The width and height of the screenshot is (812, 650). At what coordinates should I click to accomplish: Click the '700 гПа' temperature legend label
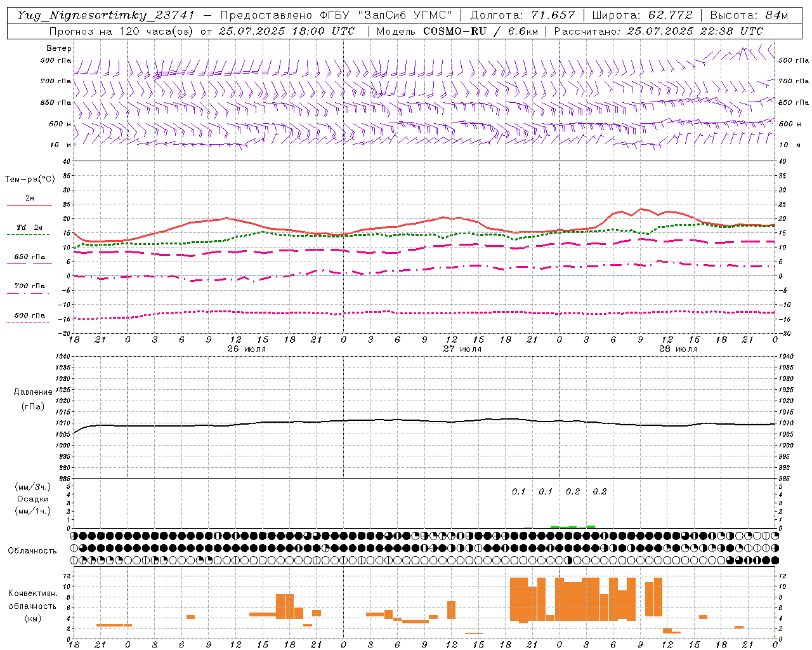point(30,286)
